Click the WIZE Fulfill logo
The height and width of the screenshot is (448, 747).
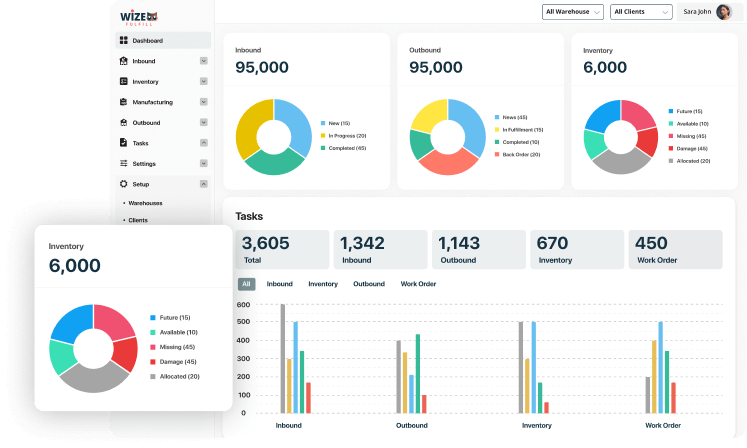click(x=138, y=16)
